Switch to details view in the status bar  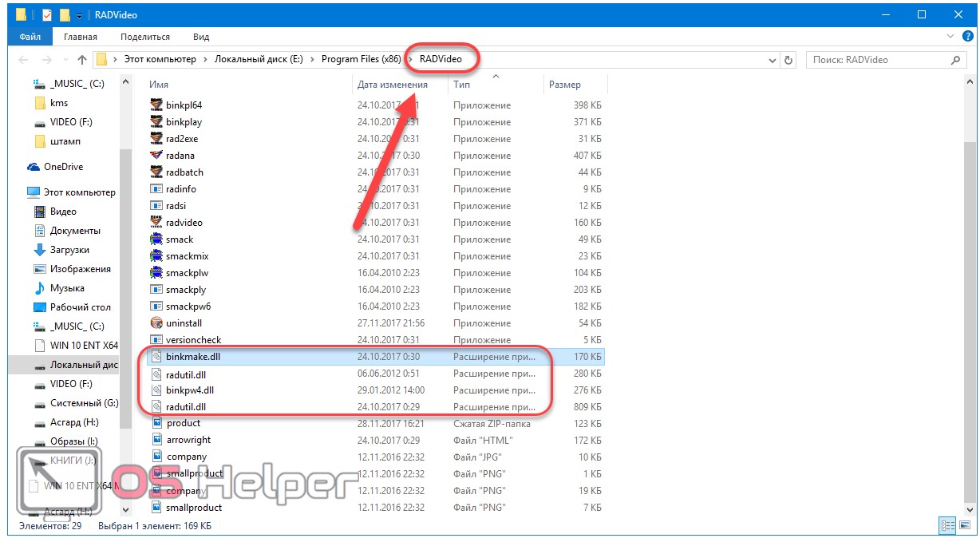[947, 525]
